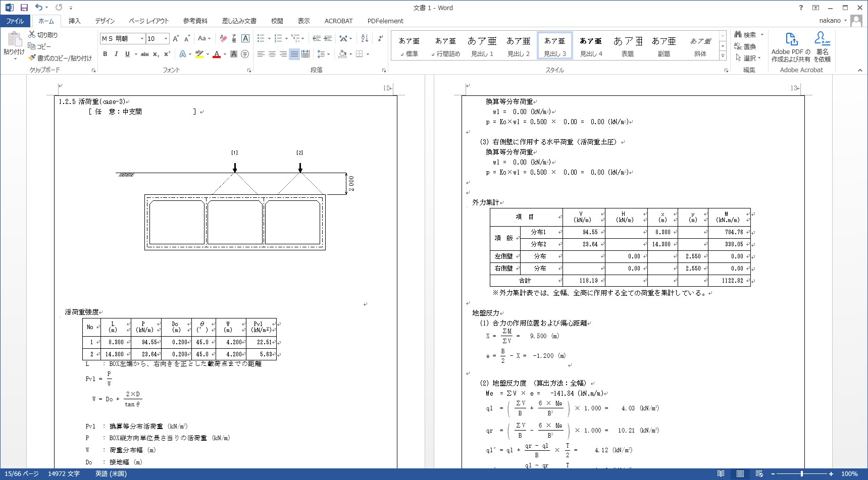Toggle italic formatting
The image size is (868, 480).
116,54
